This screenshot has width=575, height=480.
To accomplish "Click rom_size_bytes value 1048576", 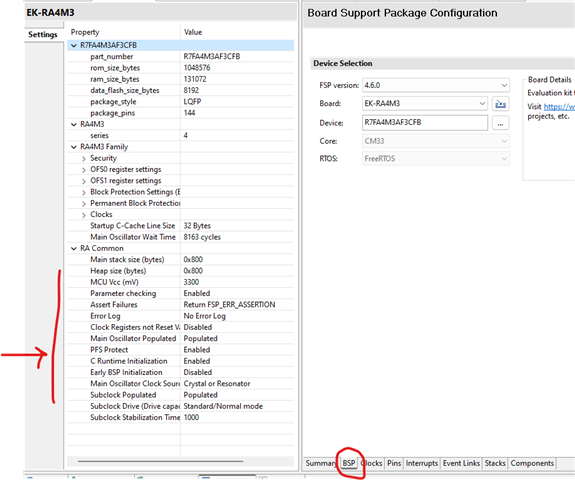I will (197, 68).
